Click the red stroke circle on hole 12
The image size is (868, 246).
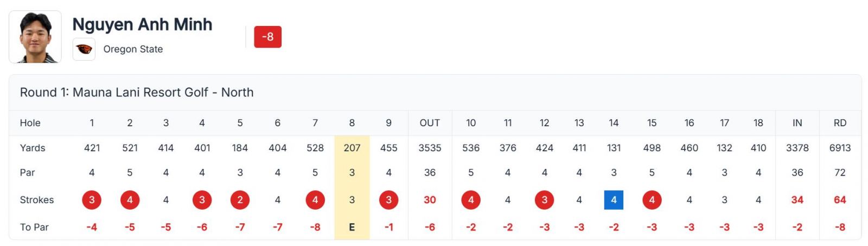tap(544, 200)
